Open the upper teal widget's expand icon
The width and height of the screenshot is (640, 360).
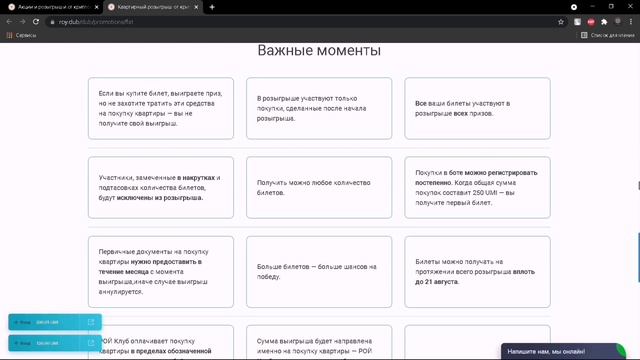coord(91,322)
